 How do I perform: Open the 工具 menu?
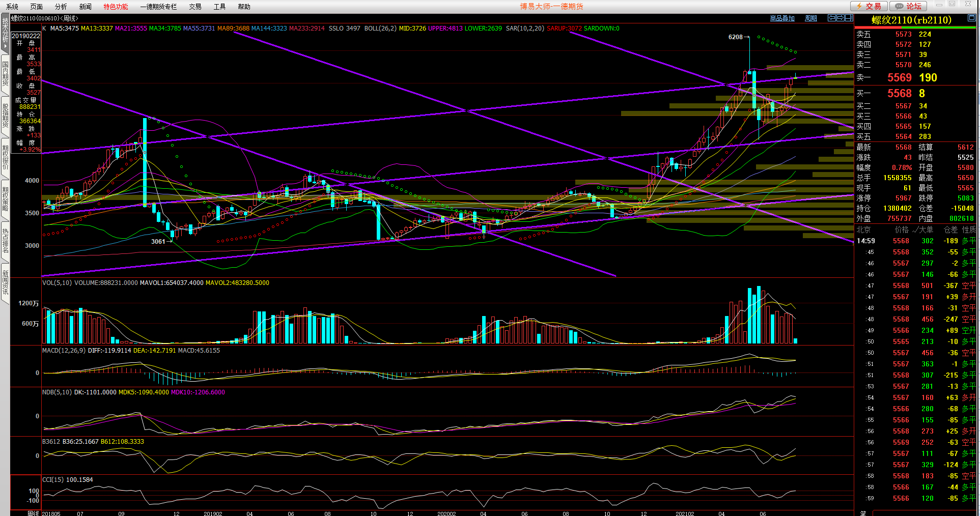point(219,7)
